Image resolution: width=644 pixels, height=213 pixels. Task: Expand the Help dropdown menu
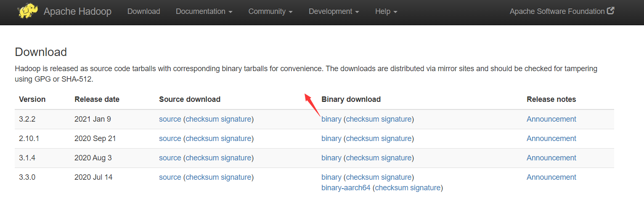(386, 11)
